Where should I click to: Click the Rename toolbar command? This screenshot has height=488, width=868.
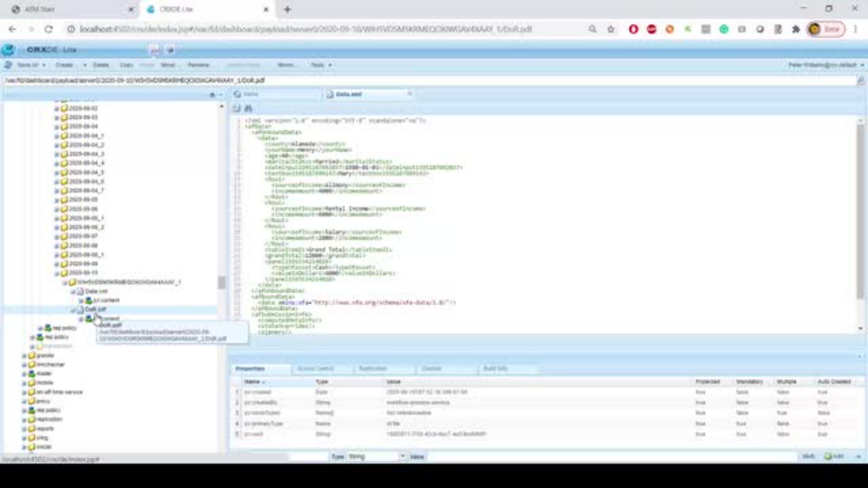coord(199,65)
